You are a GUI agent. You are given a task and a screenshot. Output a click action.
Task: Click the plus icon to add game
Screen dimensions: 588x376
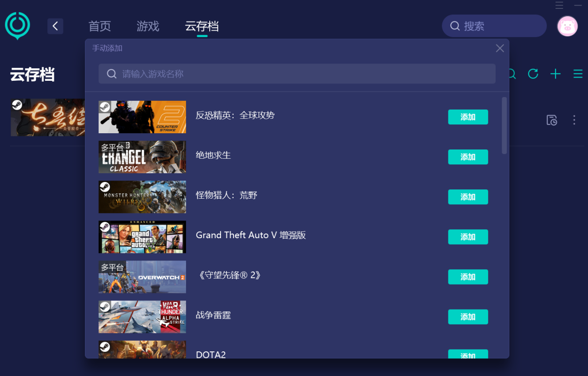[556, 74]
